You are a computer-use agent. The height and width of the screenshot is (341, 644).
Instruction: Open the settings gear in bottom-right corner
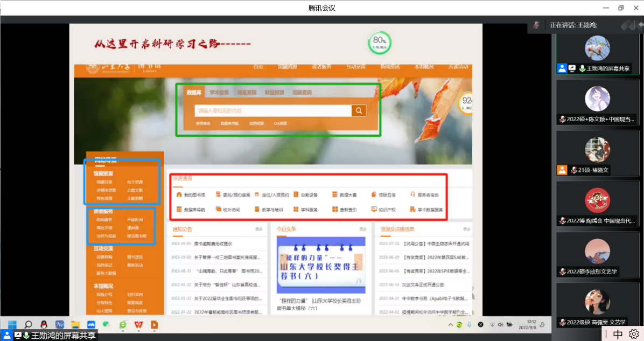[x=634, y=334]
